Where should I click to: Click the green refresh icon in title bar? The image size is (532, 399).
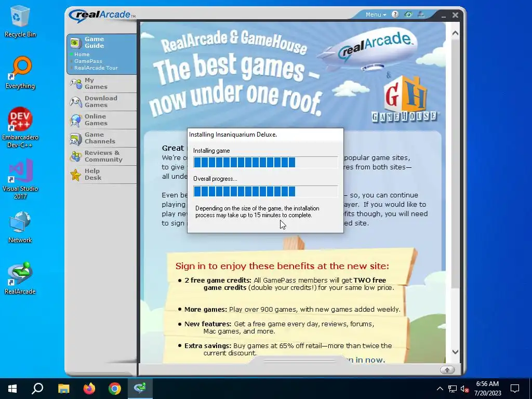coord(408,14)
